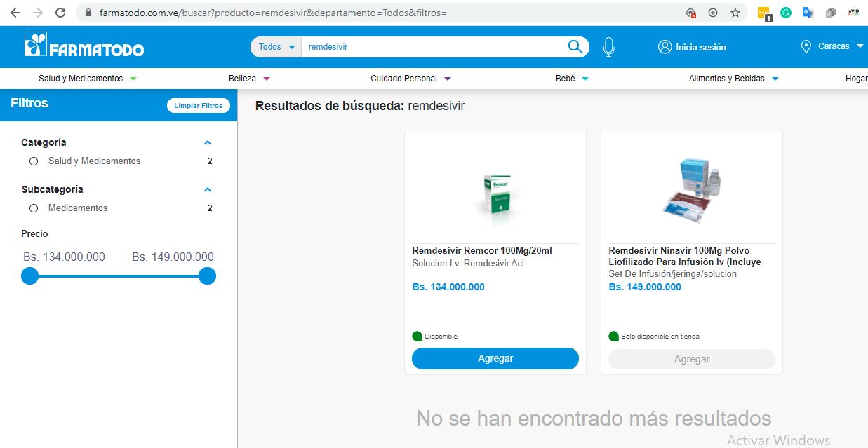Screen dimensions: 868x448
Task: Expand the Bebé menu
Action: coord(572,79)
